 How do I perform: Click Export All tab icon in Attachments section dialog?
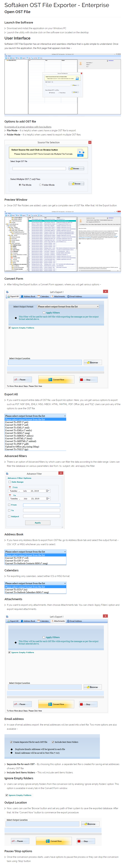(8, 621)
